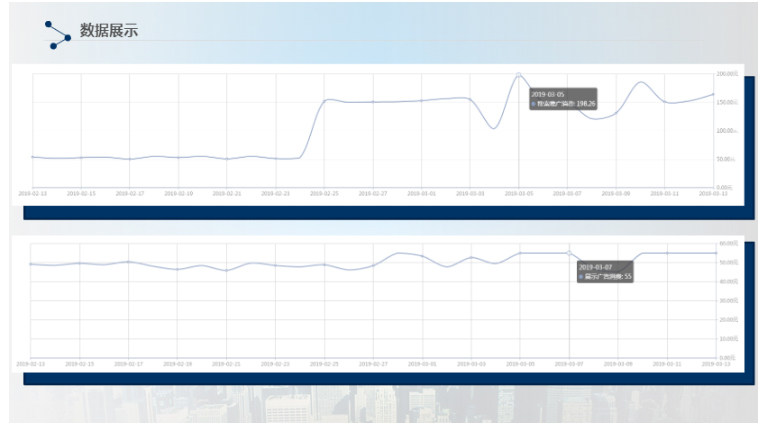This screenshot has width=770, height=427.
Task: Click 60.00元 label on bottom chart y-axis
Action: (x=728, y=243)
